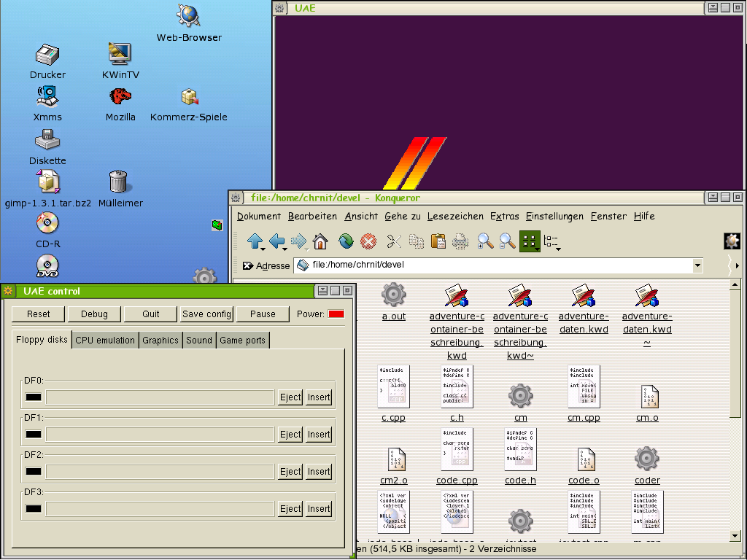Select the Floppy disks tab
This screenshot has width=747, height=560.
coord(42,340)
